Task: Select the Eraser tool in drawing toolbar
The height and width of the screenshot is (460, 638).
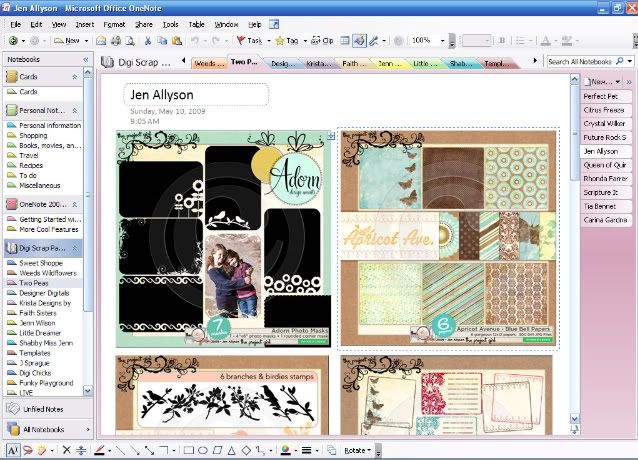Action: (x=42, y=450)
